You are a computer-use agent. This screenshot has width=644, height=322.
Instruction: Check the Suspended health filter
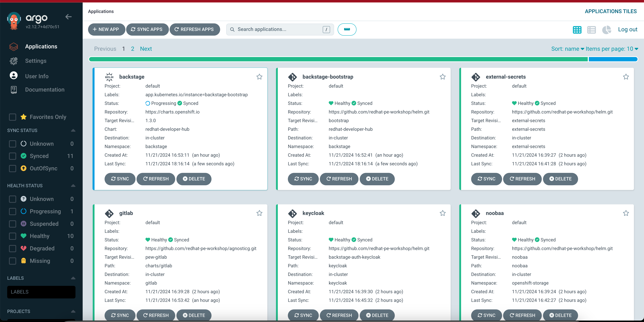tap(13, 224)
